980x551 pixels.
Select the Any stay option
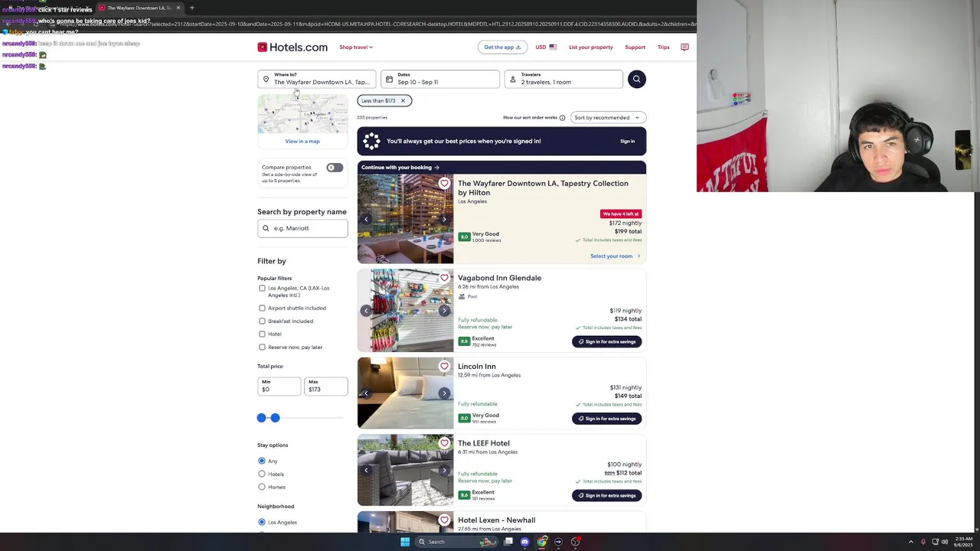pos(262,461)
